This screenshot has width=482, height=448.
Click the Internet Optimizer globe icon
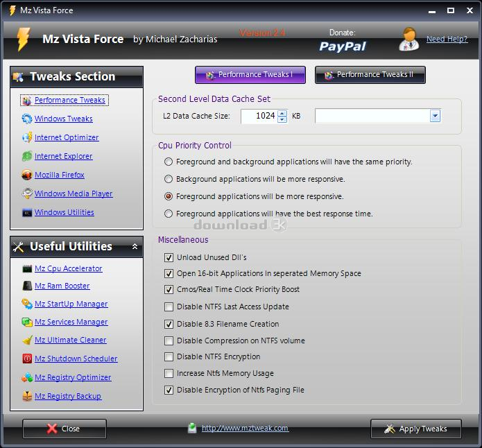click(27, 137)
